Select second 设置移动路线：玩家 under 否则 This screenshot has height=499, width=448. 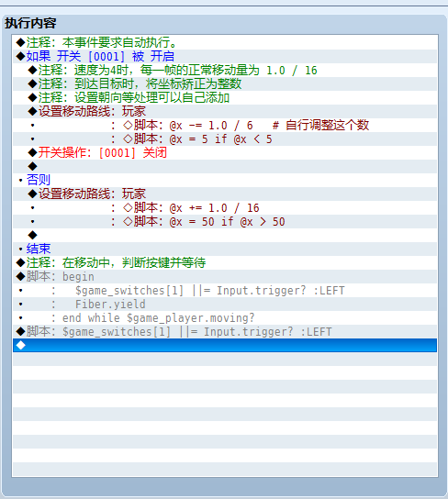[225, 194]
